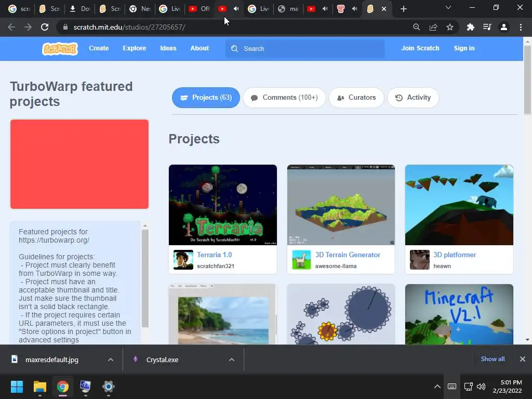Image resolution: width=532 pixels, height=399 pixels.
Task: Click the Settings gear taskbar icon
Action: (x=109, y=387)
